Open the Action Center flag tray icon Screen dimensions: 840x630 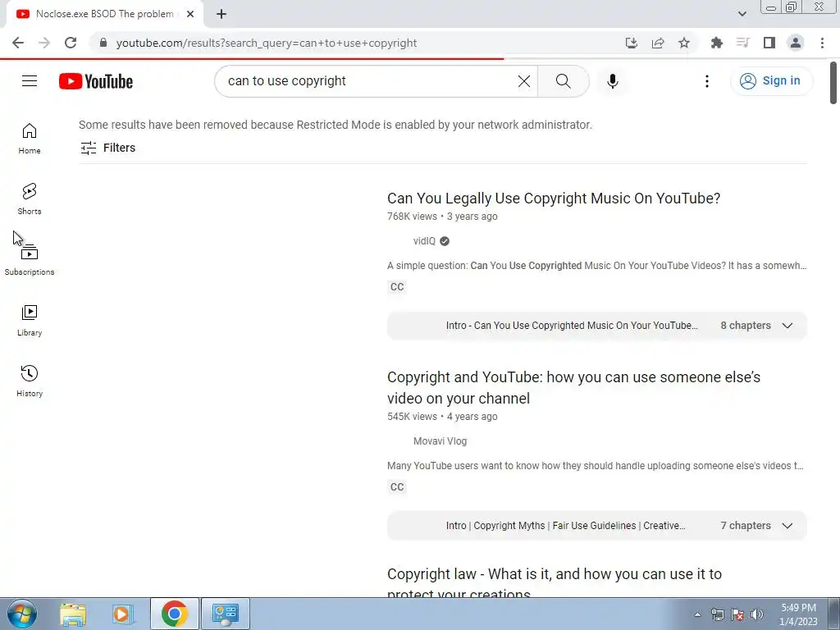[737, 614]
